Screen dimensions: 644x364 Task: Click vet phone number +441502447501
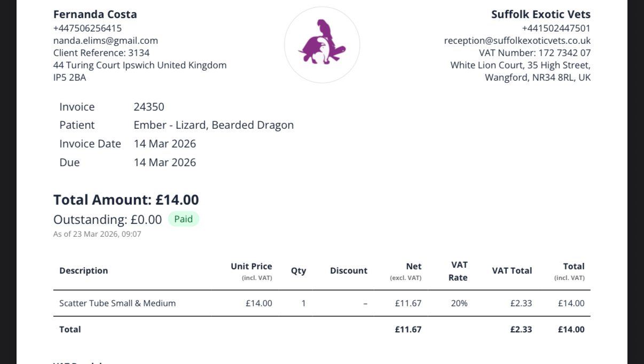[x=556, y=28]
